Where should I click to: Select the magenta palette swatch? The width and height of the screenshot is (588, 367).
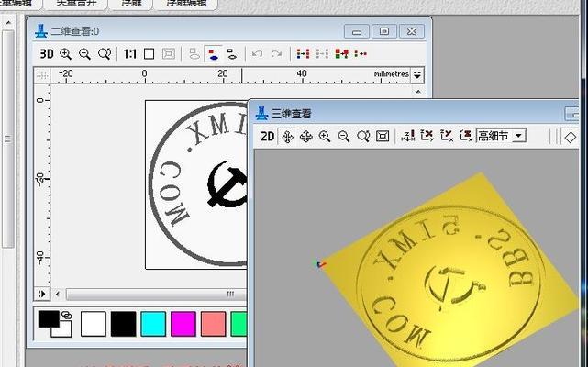click(x=183, y=324)
